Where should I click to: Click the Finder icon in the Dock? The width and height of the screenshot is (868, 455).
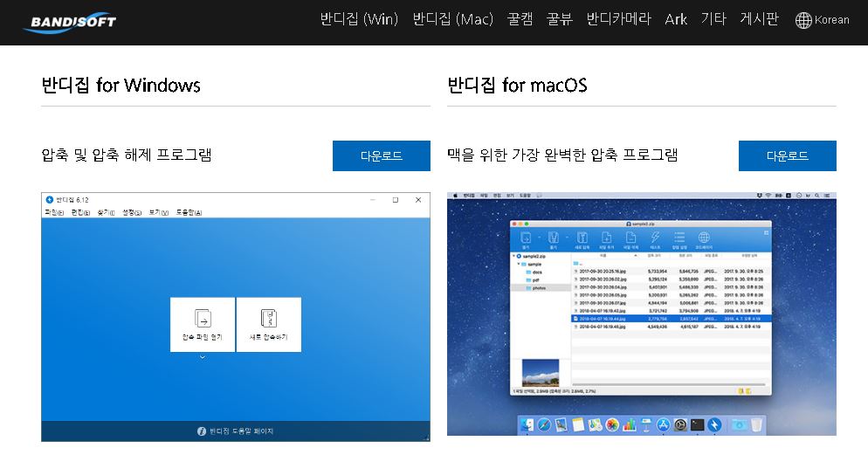pos(527,424)
